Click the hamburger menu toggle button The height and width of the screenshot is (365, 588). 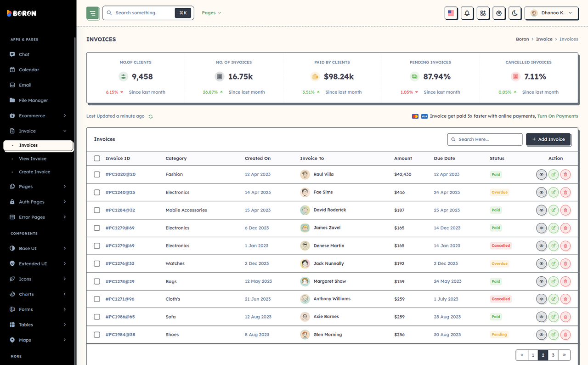point(93,13)
